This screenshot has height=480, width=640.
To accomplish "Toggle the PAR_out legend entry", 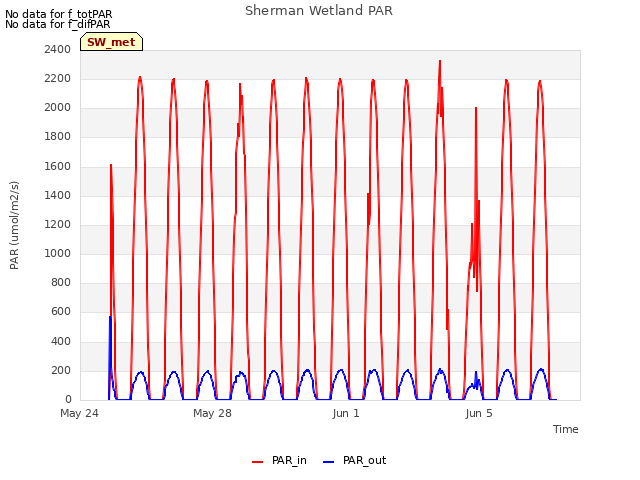I will [x=354, y=460].
